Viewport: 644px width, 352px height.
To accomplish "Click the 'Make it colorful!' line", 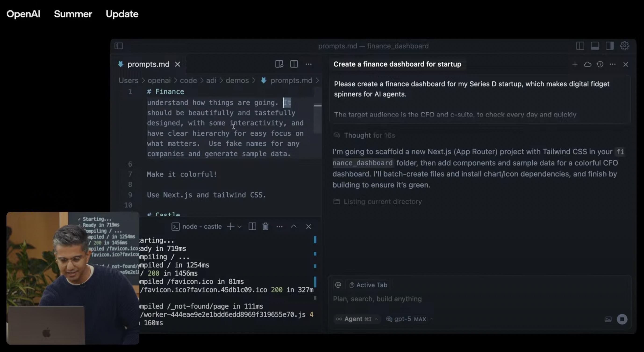I will (x=182, y=174).
